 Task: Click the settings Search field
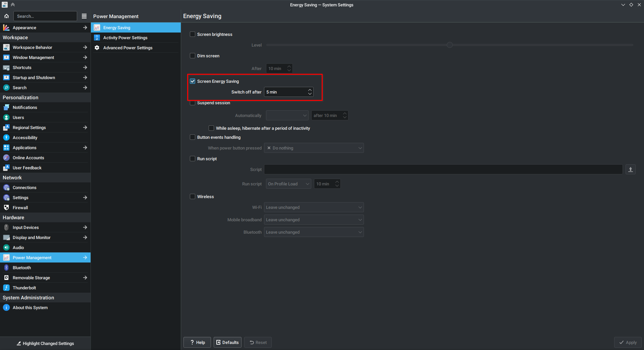coord(45,16)
